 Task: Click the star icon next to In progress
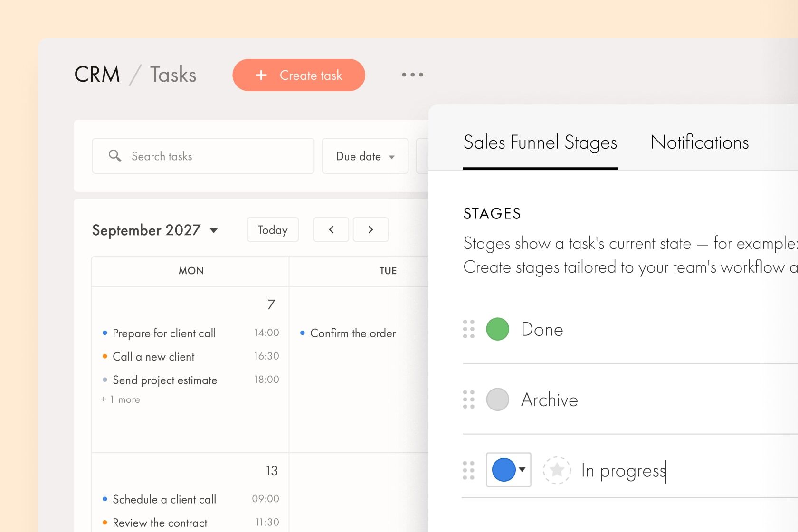(557, 470)
